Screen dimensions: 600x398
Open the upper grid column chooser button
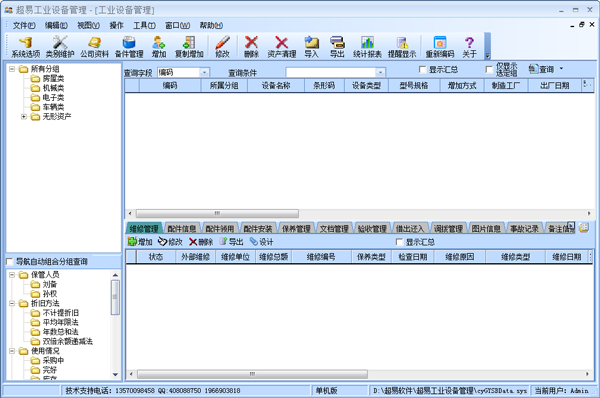click(587, 85)
